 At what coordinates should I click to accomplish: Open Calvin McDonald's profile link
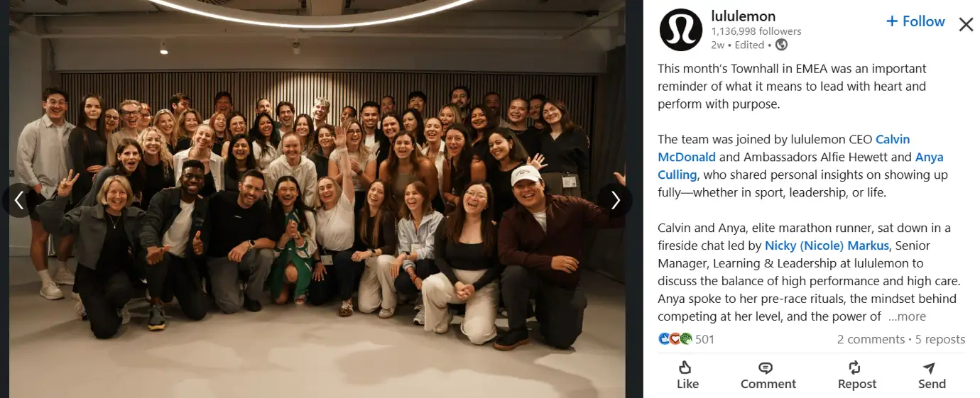coord(783,148)
